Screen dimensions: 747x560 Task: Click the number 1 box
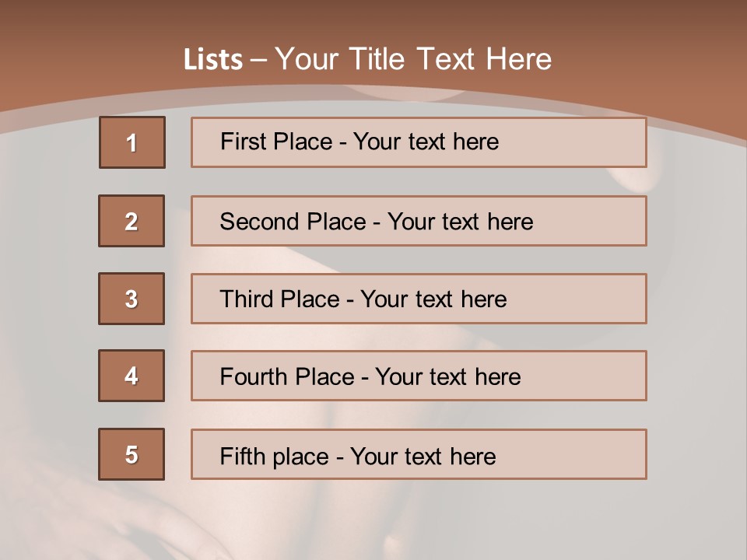click(132, 142)
